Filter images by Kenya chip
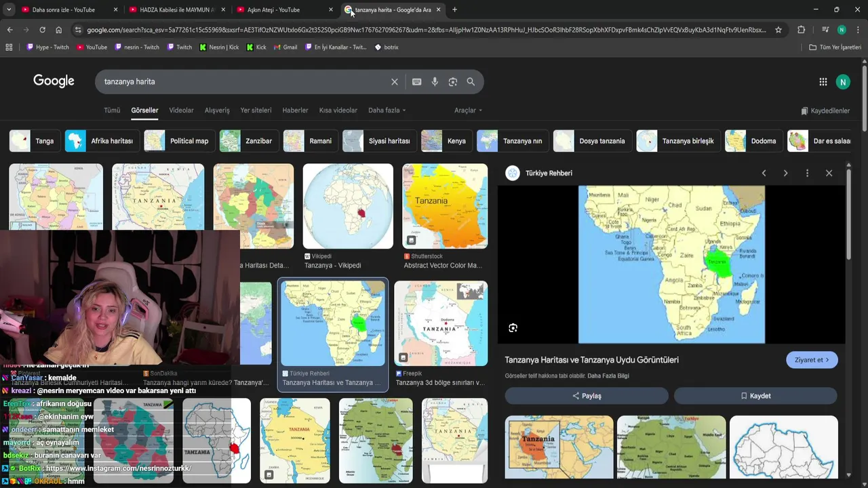 (446, 141)
